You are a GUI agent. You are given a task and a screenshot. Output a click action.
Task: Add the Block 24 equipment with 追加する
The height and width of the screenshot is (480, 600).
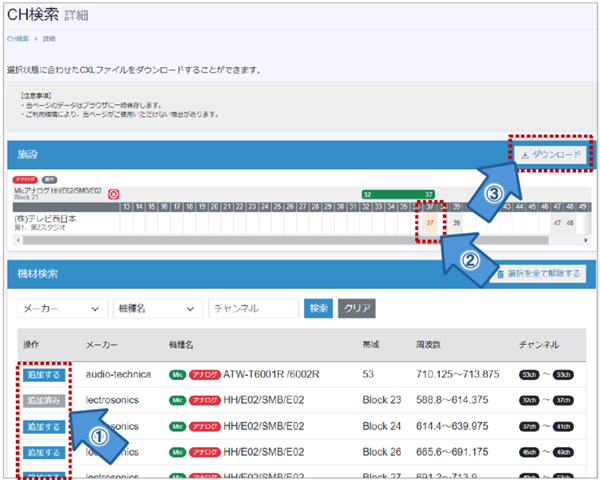click(x=44, y=427)
